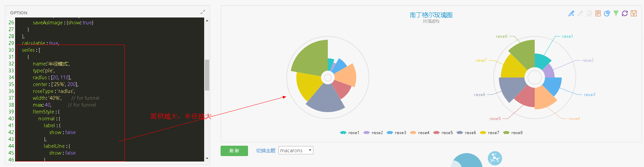Viewport: 644px width, 167px height.
Task: Click code line type:'pie'
Action: 44,71
